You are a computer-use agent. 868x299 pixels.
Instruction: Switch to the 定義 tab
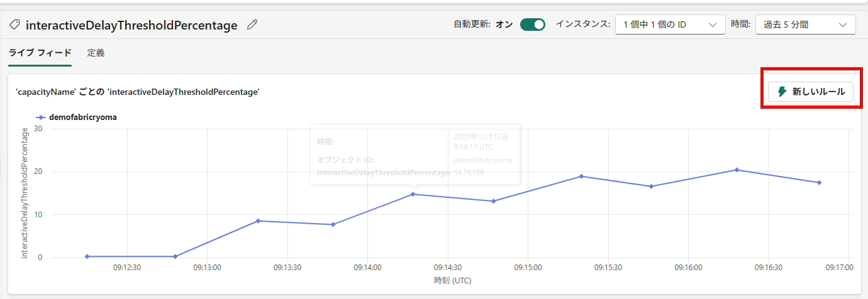coord(96,53)
